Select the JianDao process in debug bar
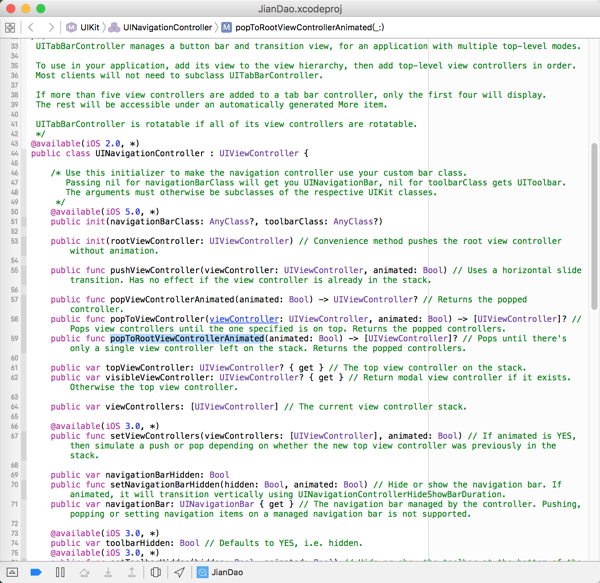 [x=227, y=572]
